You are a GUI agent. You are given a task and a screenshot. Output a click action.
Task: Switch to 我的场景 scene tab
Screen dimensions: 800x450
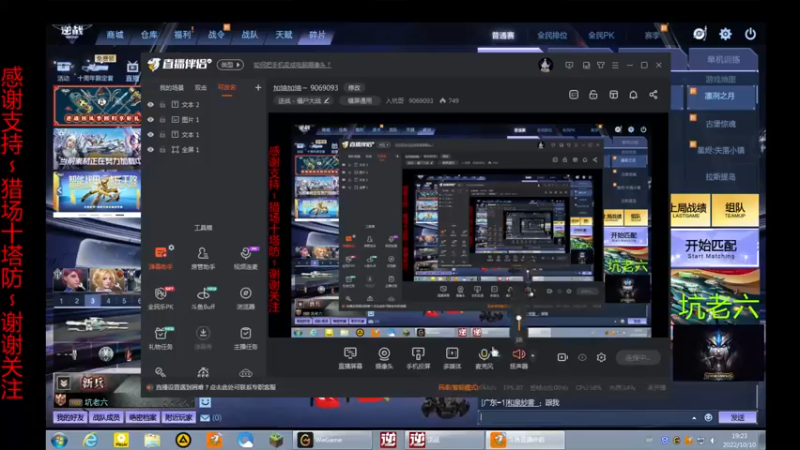pyautogui.click(x=171, y=88)
